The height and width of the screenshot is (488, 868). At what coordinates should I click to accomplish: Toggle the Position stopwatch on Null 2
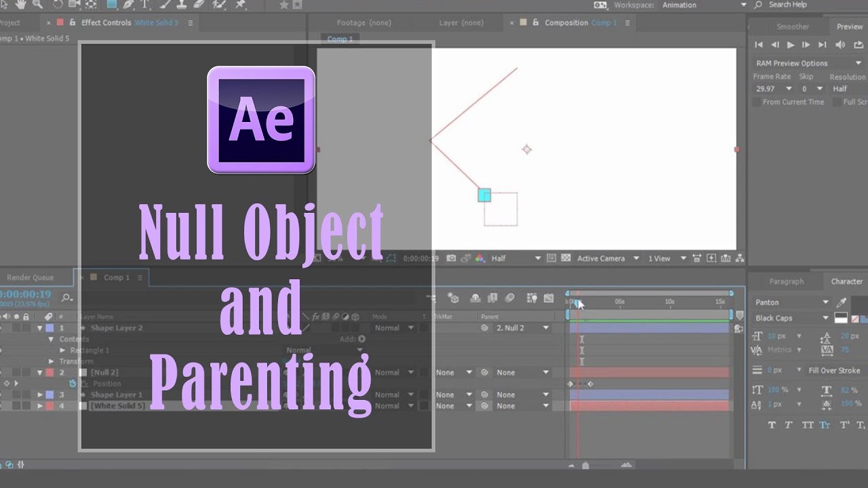click(73, 384)
